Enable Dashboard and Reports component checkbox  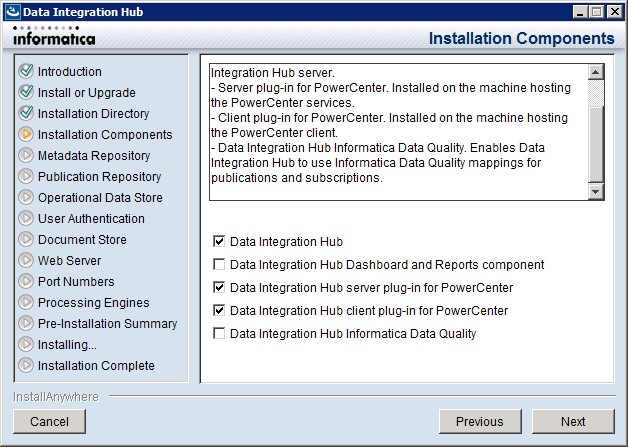point(219,264)
